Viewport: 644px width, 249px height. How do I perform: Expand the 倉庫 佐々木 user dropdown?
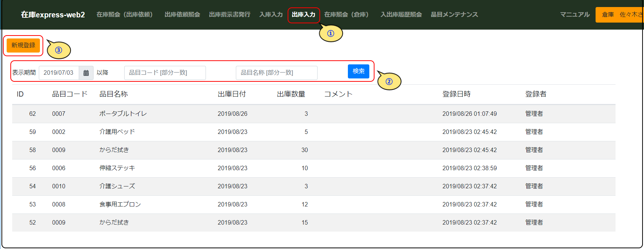pyautogui.click(x=620, y=15)
